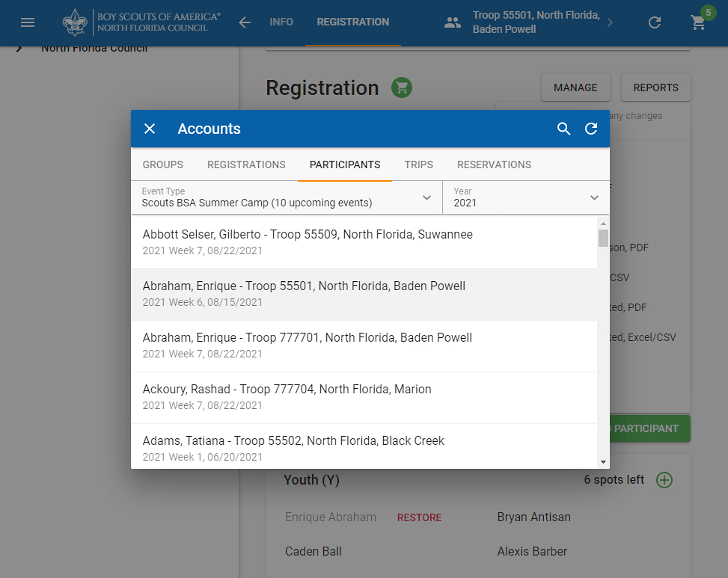
Task: Select the Registration header tab
Action: [353, 22]
